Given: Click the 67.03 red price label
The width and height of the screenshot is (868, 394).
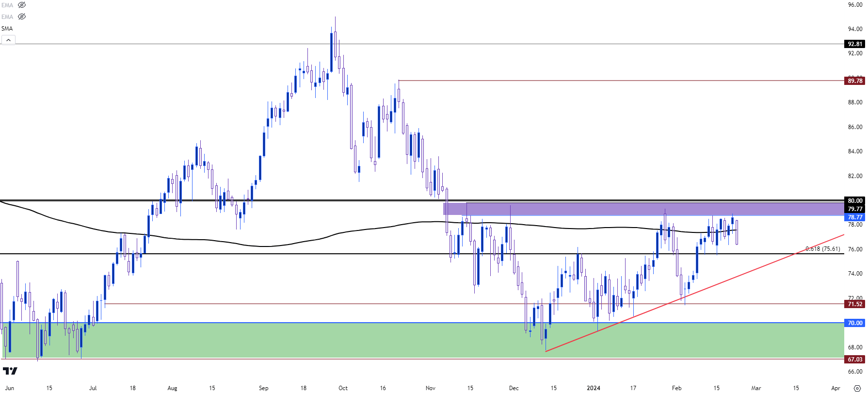Looking at the screenshot, I should [855, 360].
